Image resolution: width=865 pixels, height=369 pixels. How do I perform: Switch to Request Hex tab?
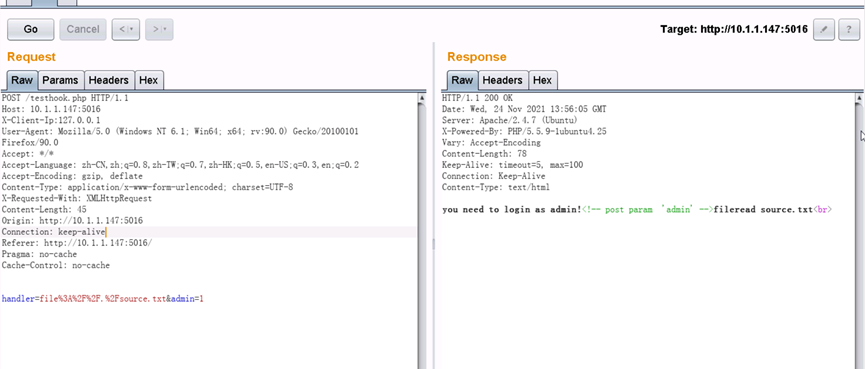[x=148, y=80]
